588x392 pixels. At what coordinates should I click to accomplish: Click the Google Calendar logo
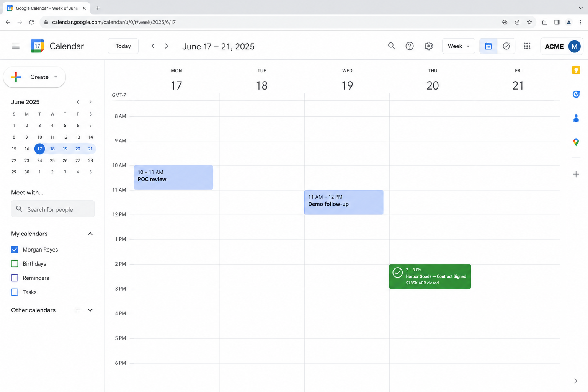[x=37, y=46]
